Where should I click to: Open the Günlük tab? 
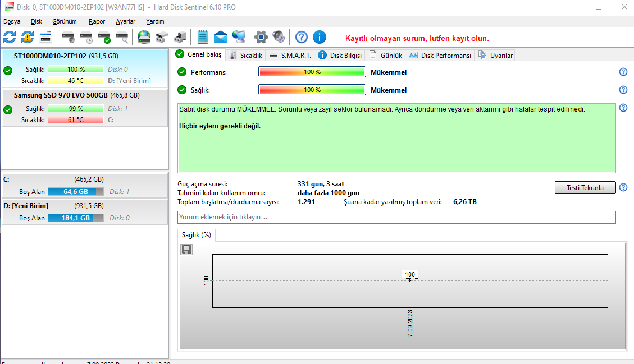(386, 56)
